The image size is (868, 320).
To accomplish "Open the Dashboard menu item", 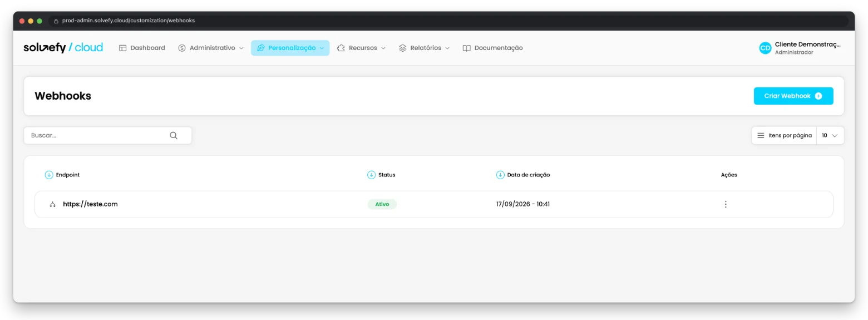I will 142,48.
